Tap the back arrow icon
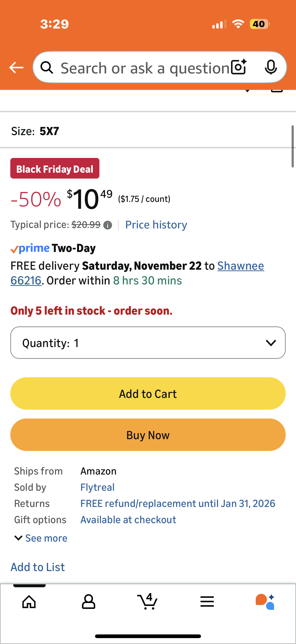Screen dimensions: 296x644 16,68
